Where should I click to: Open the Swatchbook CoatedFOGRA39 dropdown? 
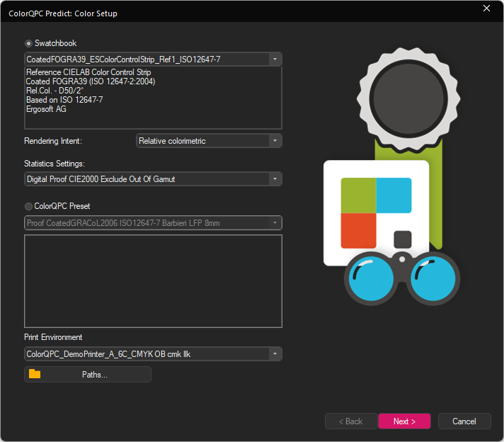pos(153,59)
